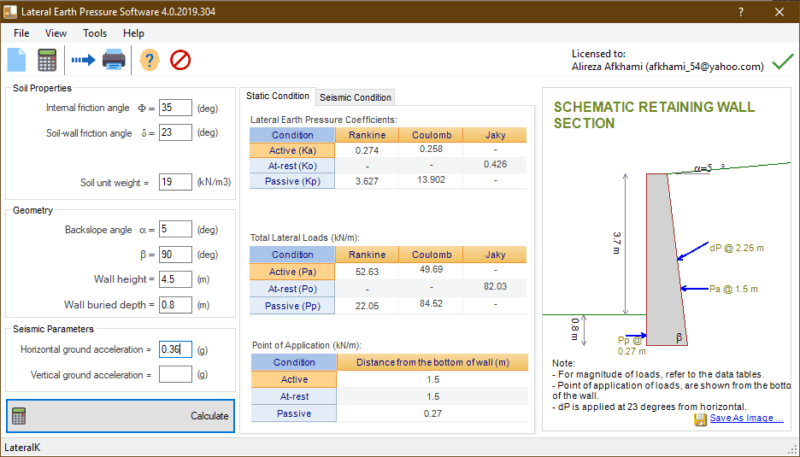Click the 22.05 Rankine Pp value
The width and height of the screenshot is (800, 457).
click(367, 306)
